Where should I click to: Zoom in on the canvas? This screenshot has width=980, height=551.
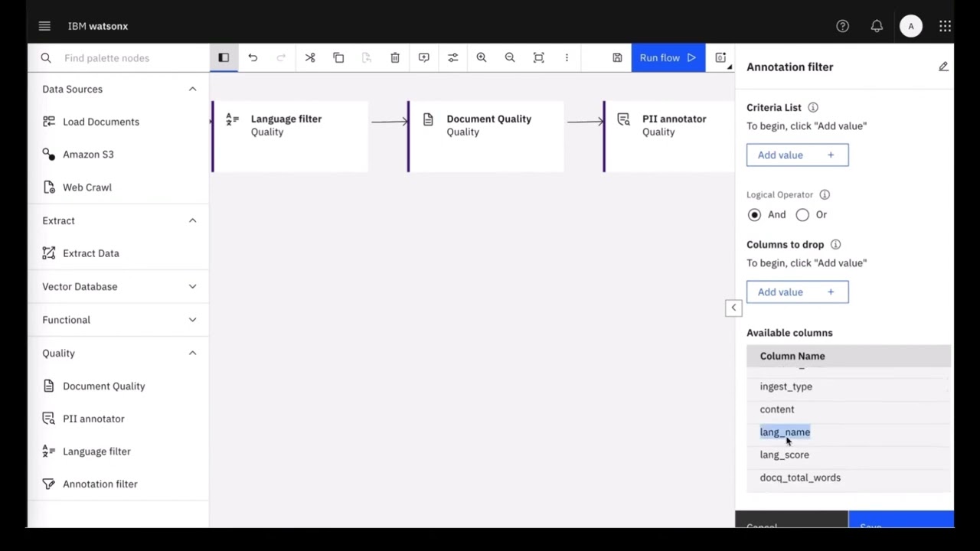[x=482, y=57]
